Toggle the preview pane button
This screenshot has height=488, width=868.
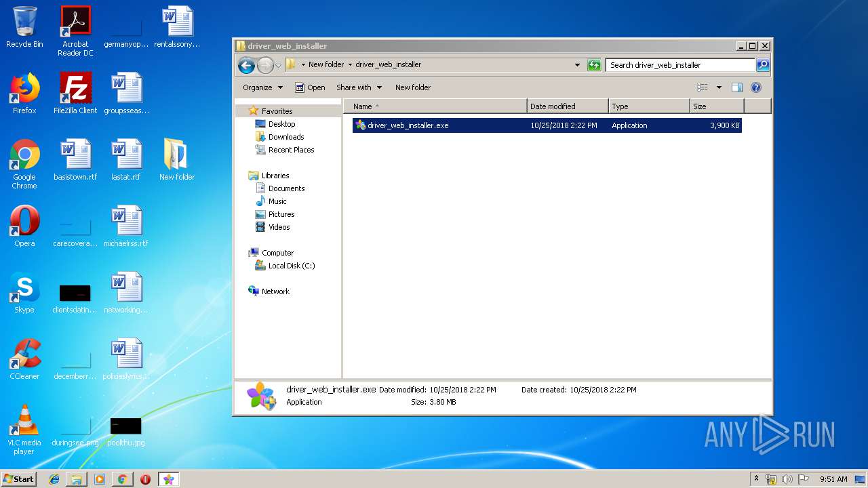tap(737, 87)
